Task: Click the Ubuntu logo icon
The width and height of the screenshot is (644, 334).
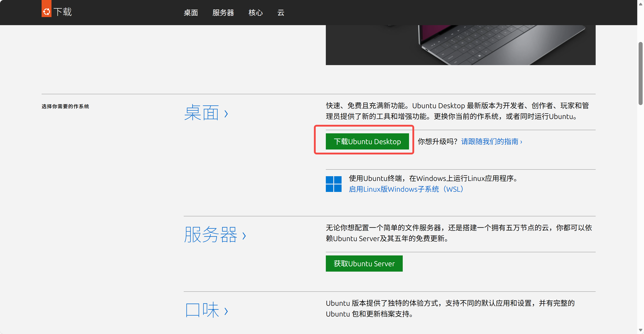Action: 46,11
